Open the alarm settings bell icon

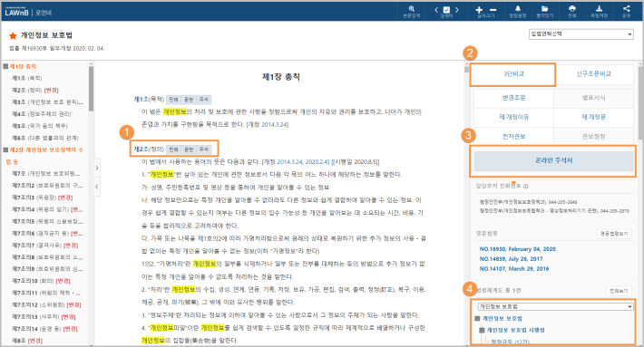(x=518, y=11)
